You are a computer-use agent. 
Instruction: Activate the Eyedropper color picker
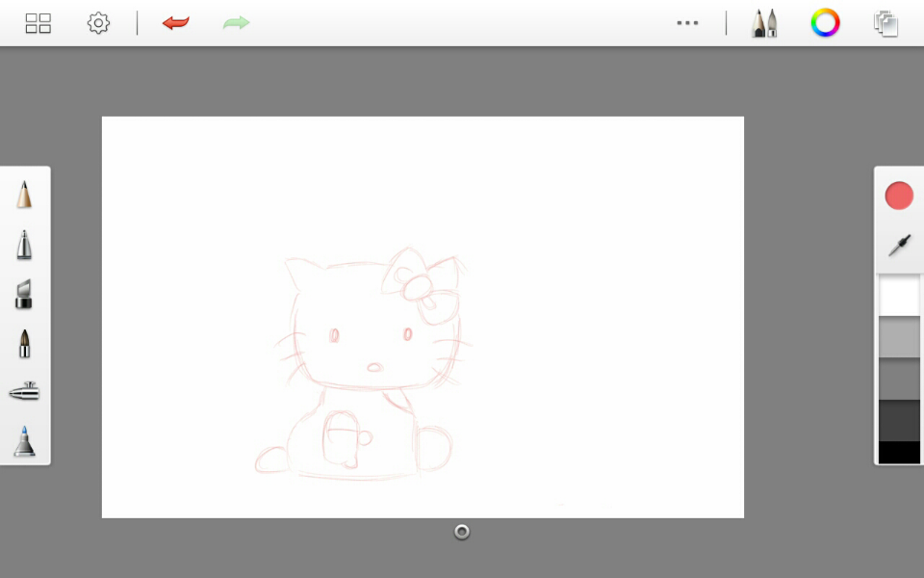pos(898,245)
